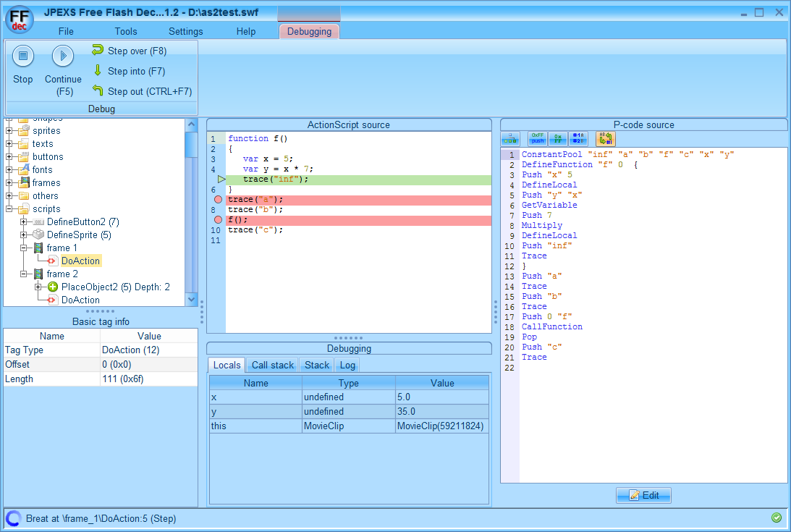Expand the DefineButton2 (7) node
The height and width of the screenshot is (532, 791).
(x=23, y=222)
